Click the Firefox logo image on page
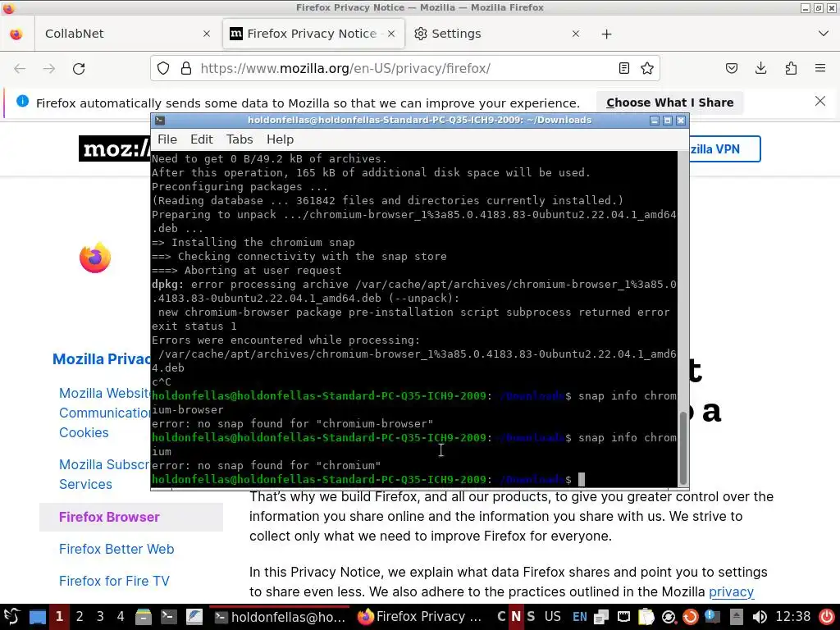The height and width of the screenshot is (630, 840). 95,258
